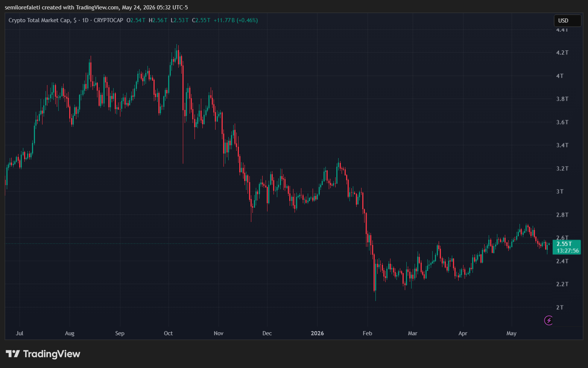Click the 2T price axis label
Screen dimensions: 588x368
point(560,307)
